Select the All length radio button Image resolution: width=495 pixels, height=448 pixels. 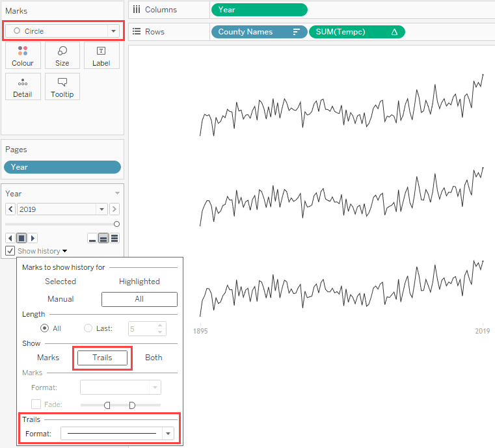click(x=44, y=328)
